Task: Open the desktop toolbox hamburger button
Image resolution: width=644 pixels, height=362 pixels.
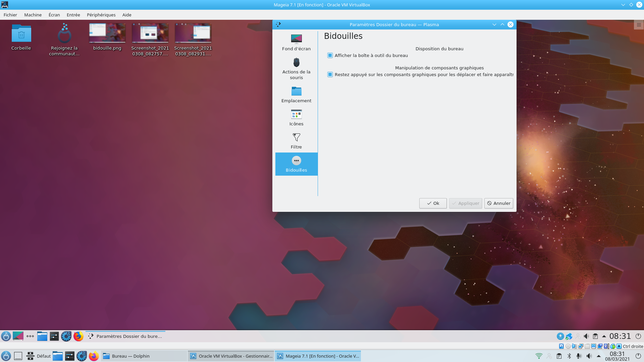Action: (639, 25)
